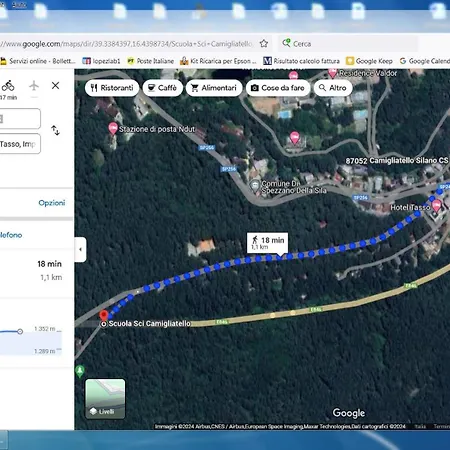Screen dimensions: 450x450
Task: Edit the Tasso destination field
Action: pyautogui.click(x=20, y=144)
